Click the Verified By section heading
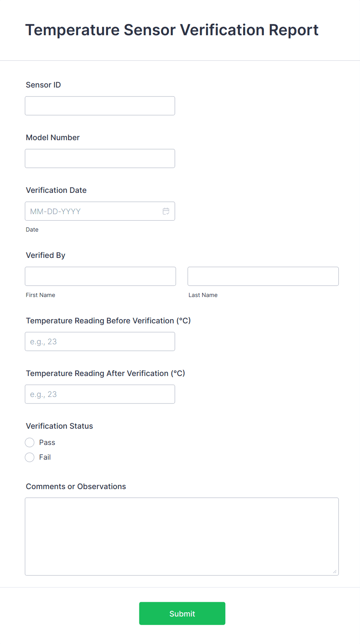This screenshot has width=360, height=644. [45, 255]
